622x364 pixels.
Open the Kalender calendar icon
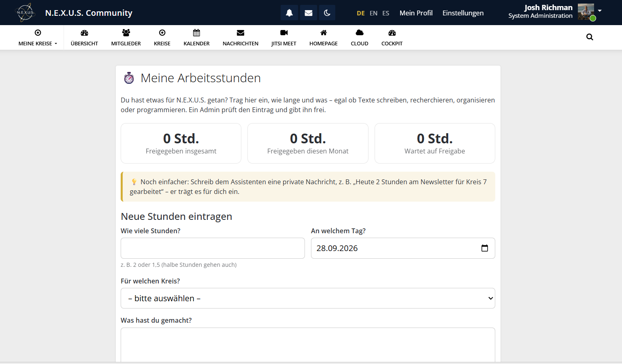coord(196,33)
